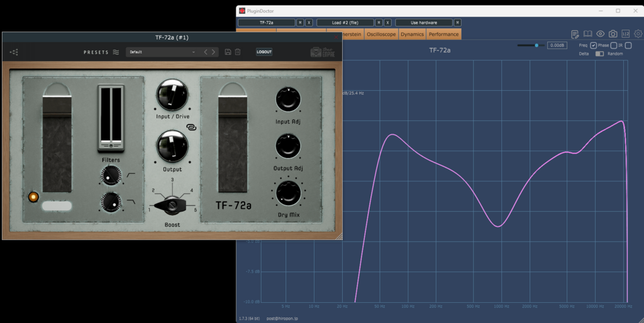The width and height of the screenshot is (644, 323).
Task: Take a snapshot with the camera icon
Action: [x=613, y=34]
